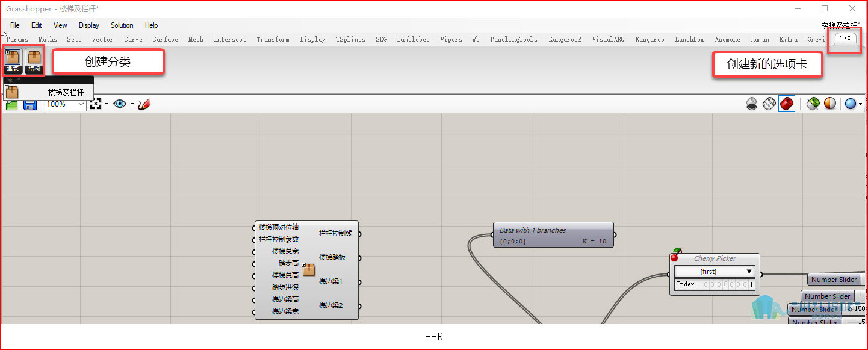
Task: Toggle the named views eye icon
Action: click(120, 104)
